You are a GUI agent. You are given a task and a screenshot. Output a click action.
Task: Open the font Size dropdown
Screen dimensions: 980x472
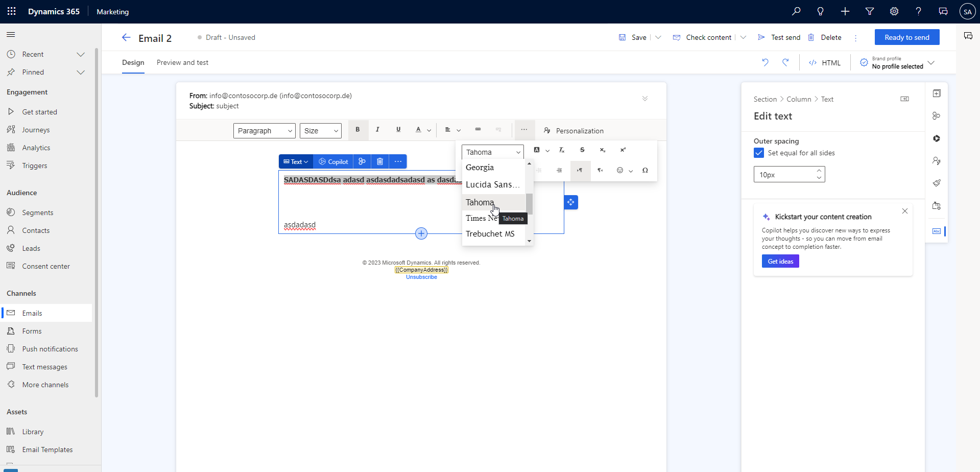321,131
